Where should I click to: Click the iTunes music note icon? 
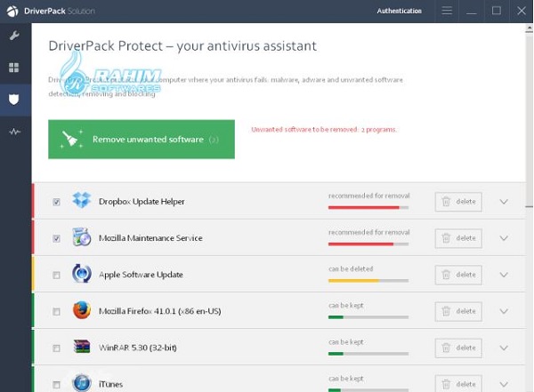82,383
